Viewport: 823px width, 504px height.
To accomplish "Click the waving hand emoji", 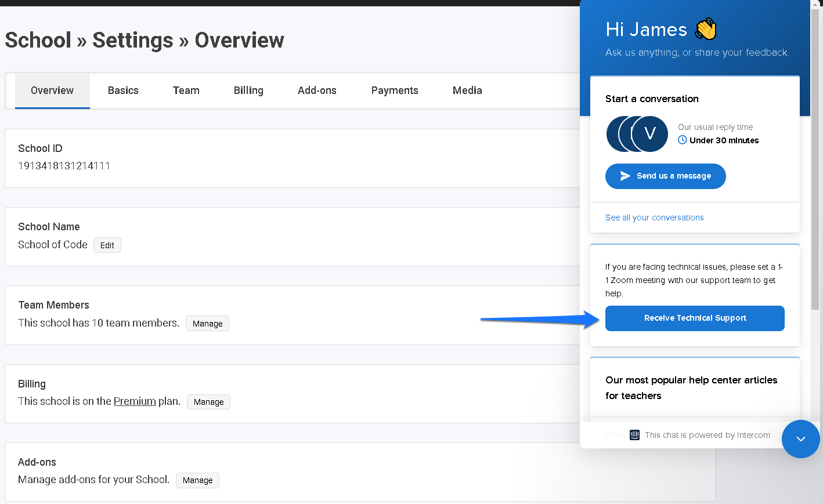I will tap(706, 29).
